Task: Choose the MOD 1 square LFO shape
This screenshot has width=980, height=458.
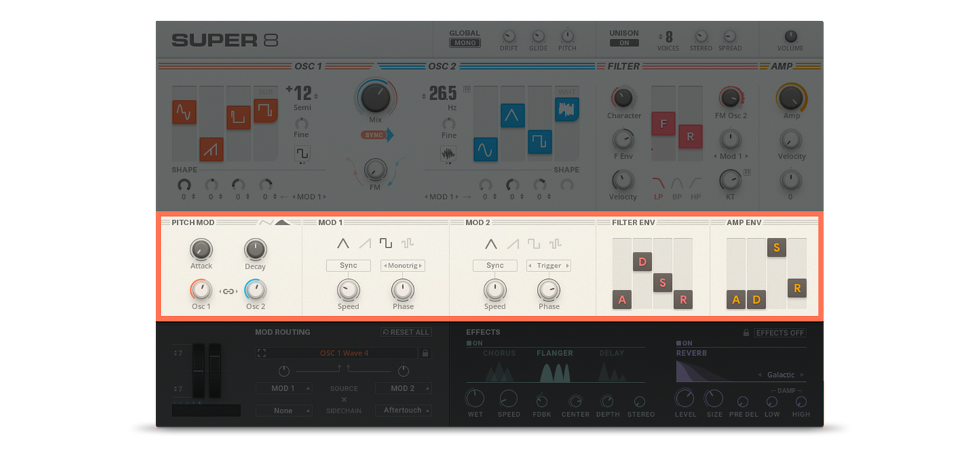Action: (x=386, y=244)
